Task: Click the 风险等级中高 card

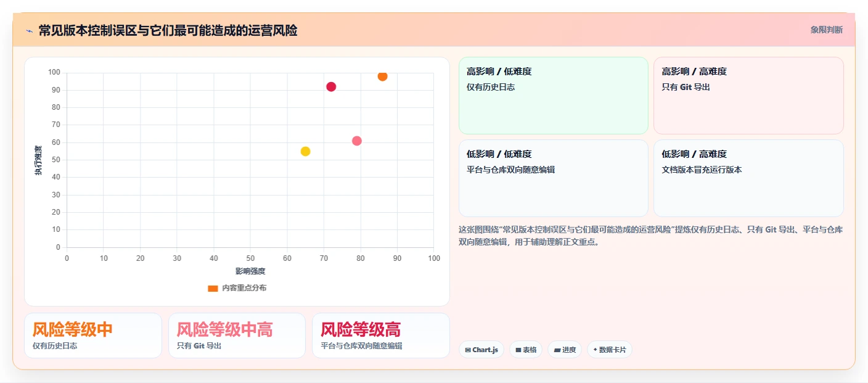Action: click(x=237, y=336)
